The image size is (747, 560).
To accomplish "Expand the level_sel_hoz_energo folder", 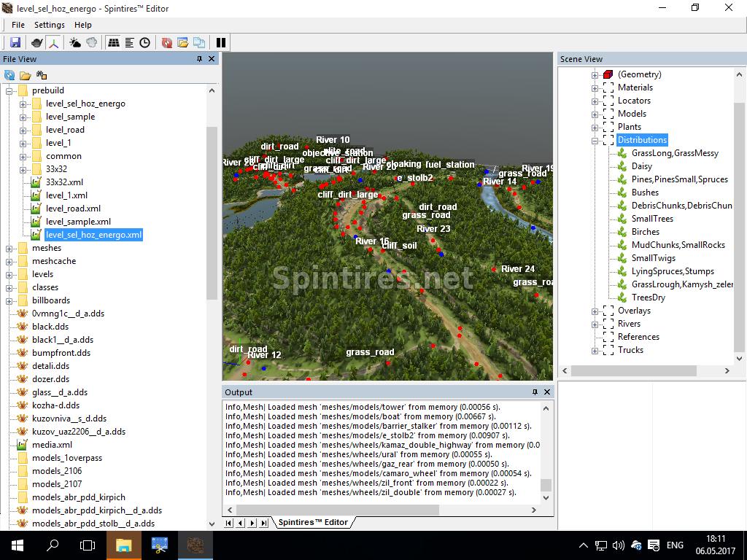I will 23,104.
